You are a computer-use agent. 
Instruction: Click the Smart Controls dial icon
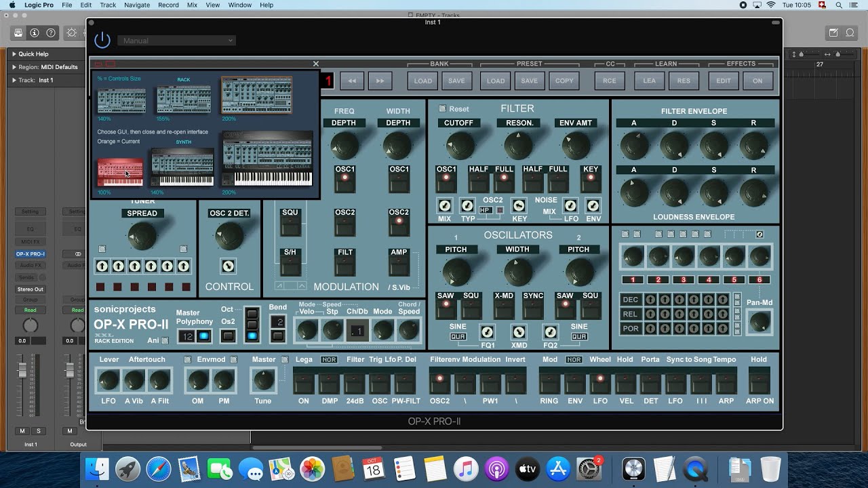[71, 33]
